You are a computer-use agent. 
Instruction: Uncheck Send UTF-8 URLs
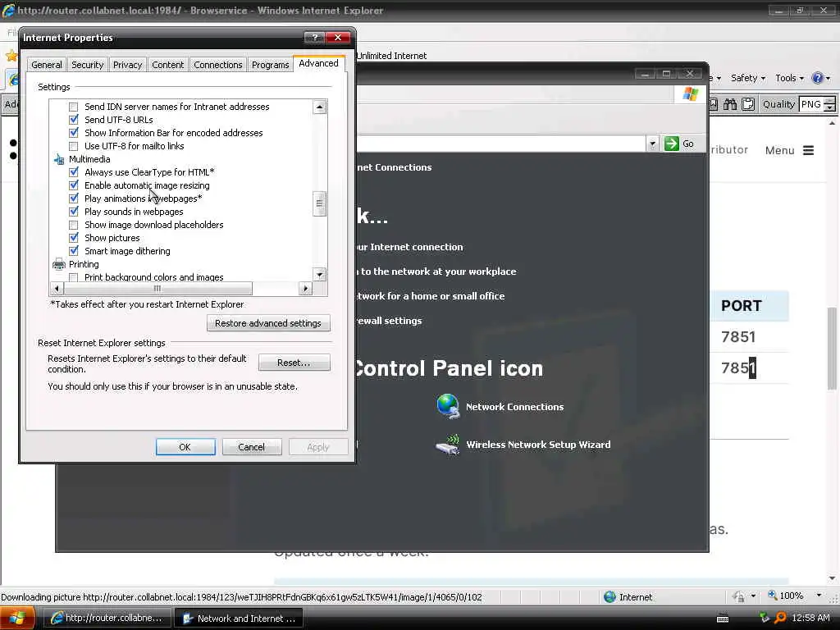pos(73,120)
